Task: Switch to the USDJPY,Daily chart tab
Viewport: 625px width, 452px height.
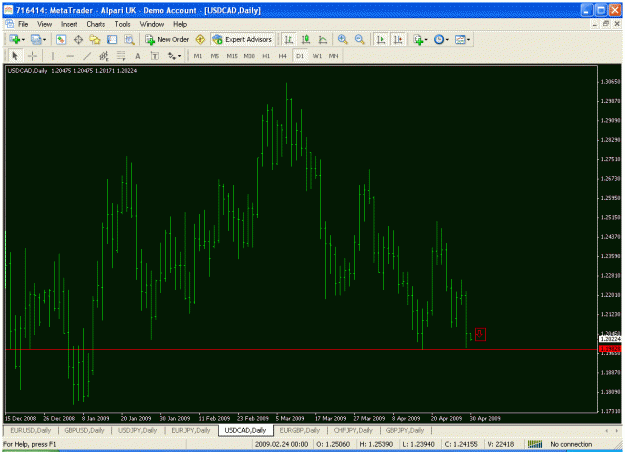Action: (x=138, y=430)
